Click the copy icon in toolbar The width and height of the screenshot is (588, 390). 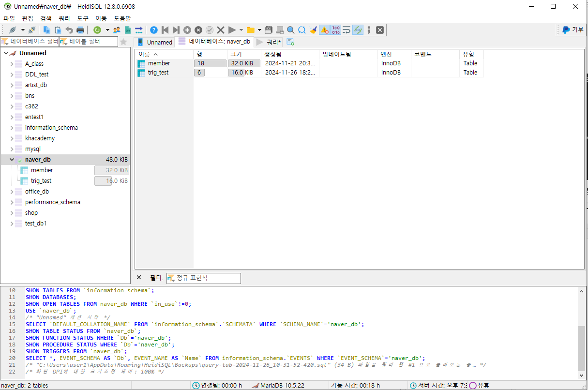pos(47,30)
